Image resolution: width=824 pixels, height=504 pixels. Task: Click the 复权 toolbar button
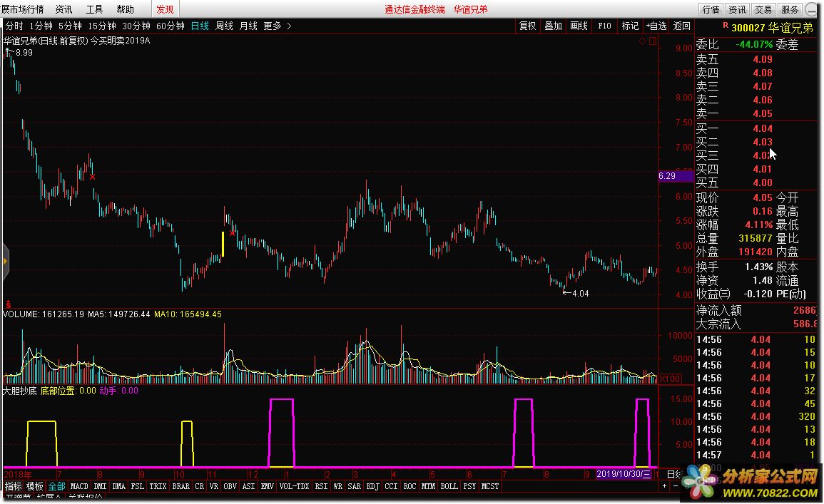pos(528,26)
